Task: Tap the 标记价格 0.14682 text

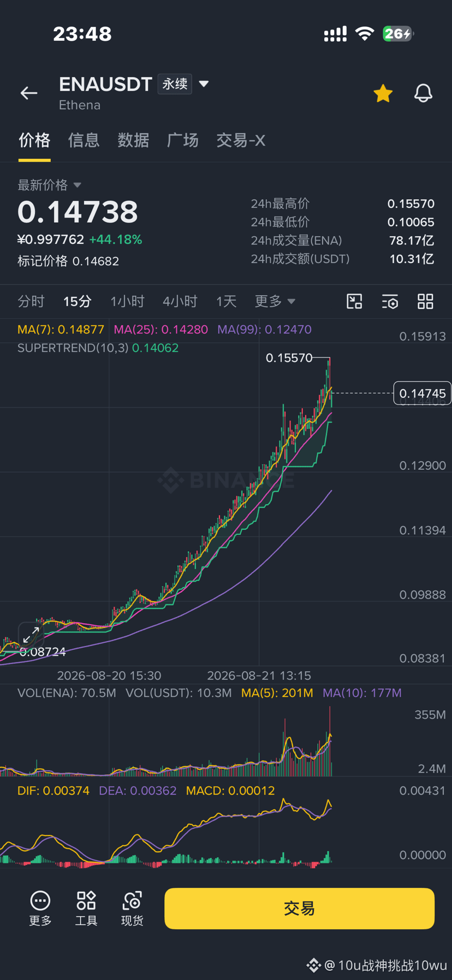Action: pyautogui.click(x=68, y=261)
